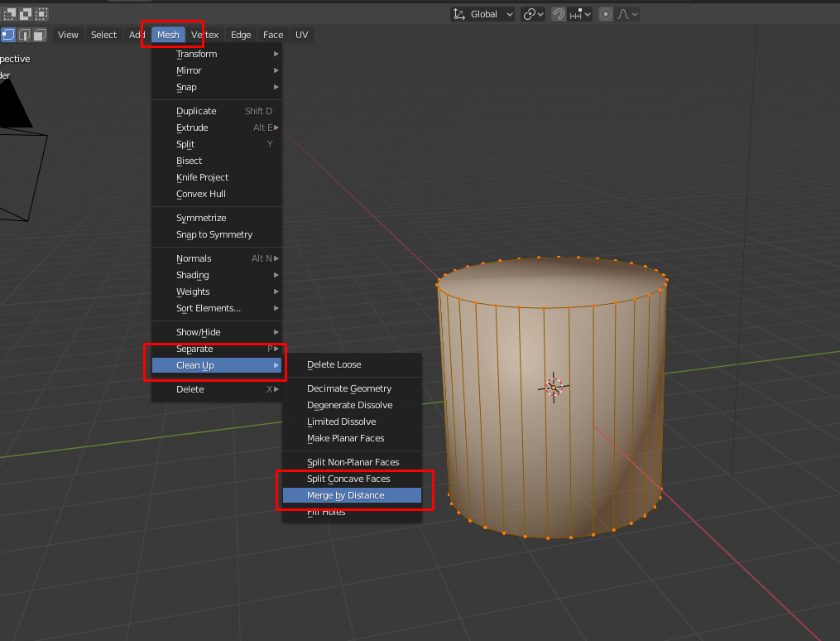Open the UV menu
The height and width of the screenshot is (641, 840).
(x=301, y=35)
